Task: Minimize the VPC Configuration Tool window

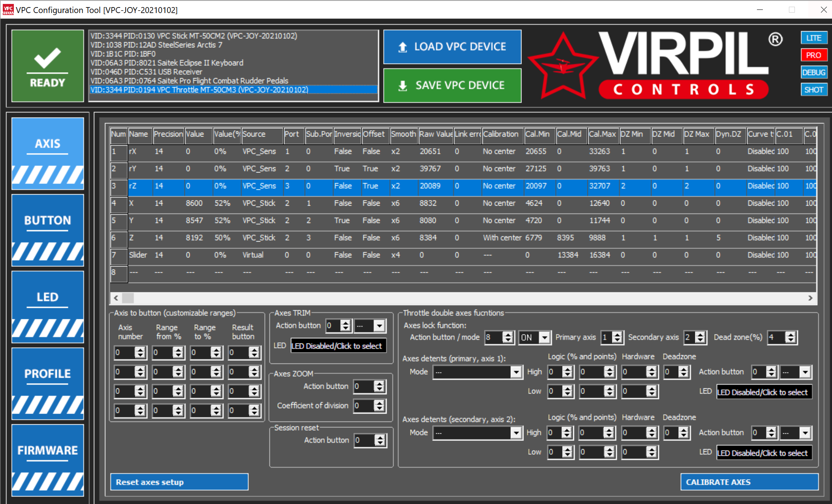Action: pos(760,9)
